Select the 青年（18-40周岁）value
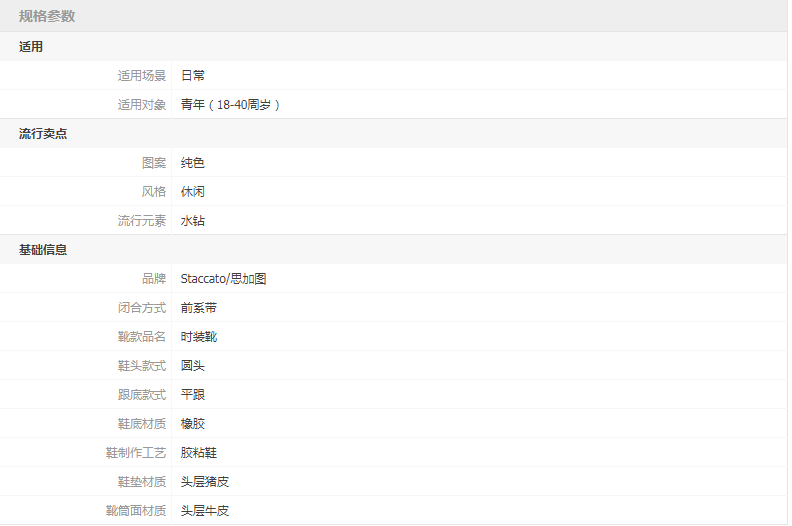Viewport: 792px width, 526px height. (x=231, y=104)
